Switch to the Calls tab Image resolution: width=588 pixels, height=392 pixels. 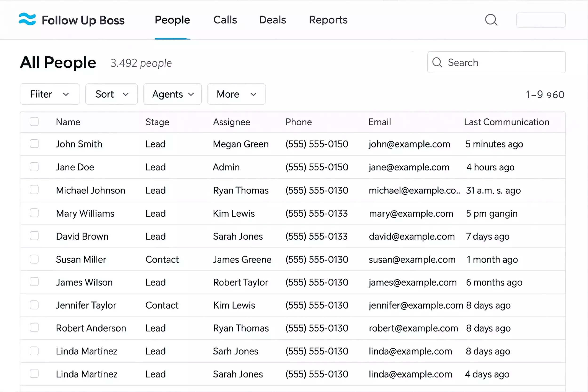[x=225, y=20]
